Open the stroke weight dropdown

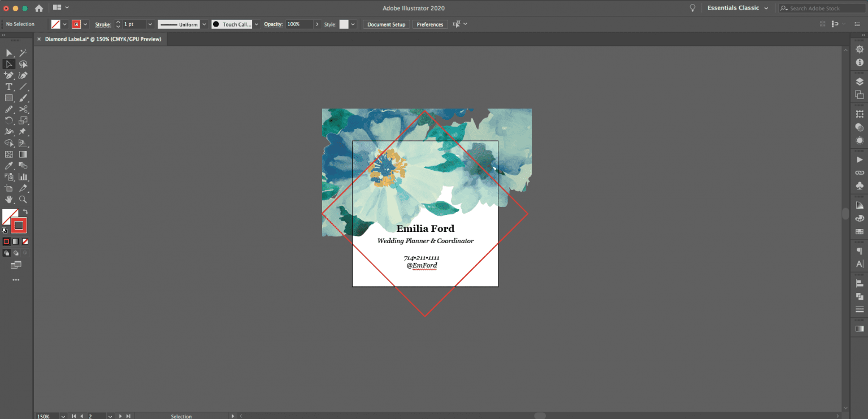click(150, 24)
